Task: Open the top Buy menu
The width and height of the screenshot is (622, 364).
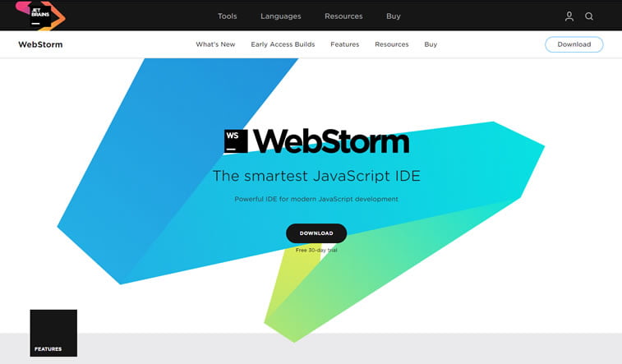Action: tap(394, 16)
